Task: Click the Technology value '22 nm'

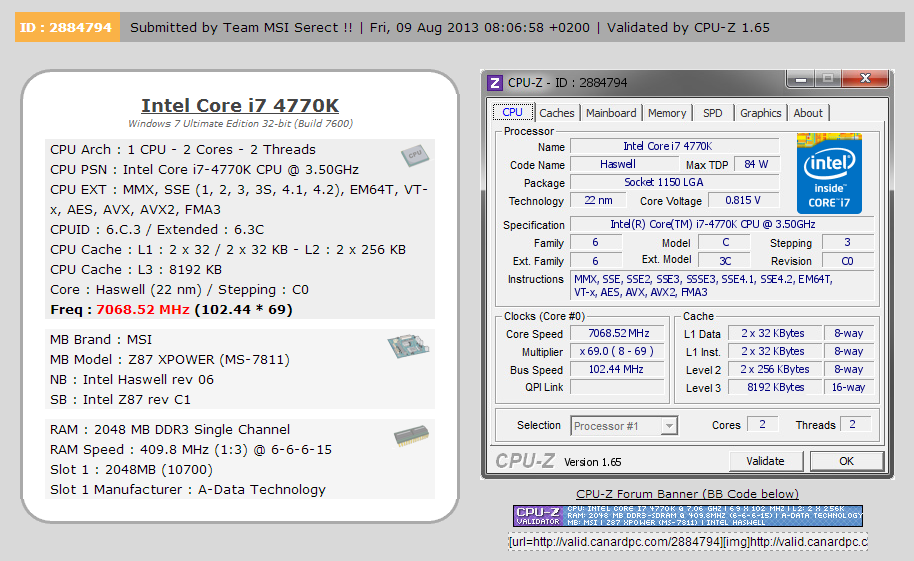Action: point(598,201)
